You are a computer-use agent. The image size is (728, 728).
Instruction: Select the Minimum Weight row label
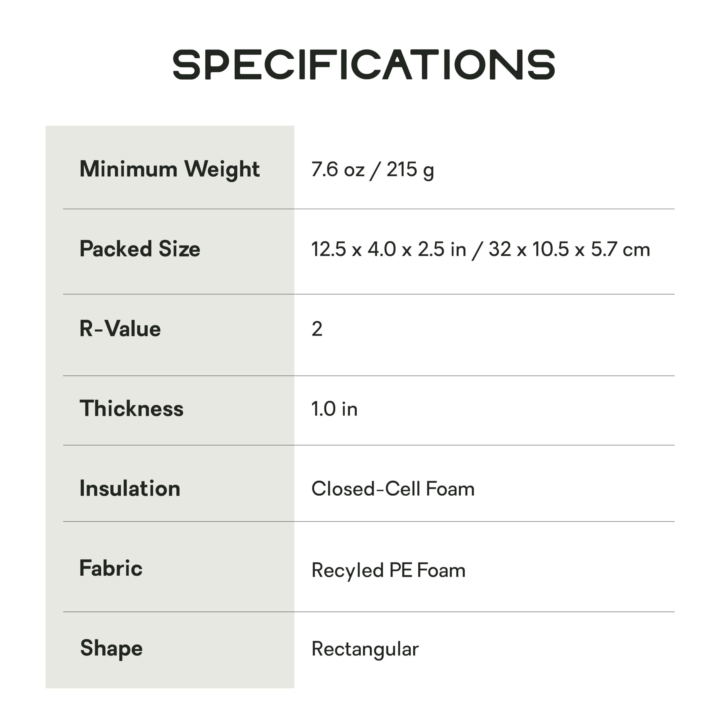click(169, 169)
